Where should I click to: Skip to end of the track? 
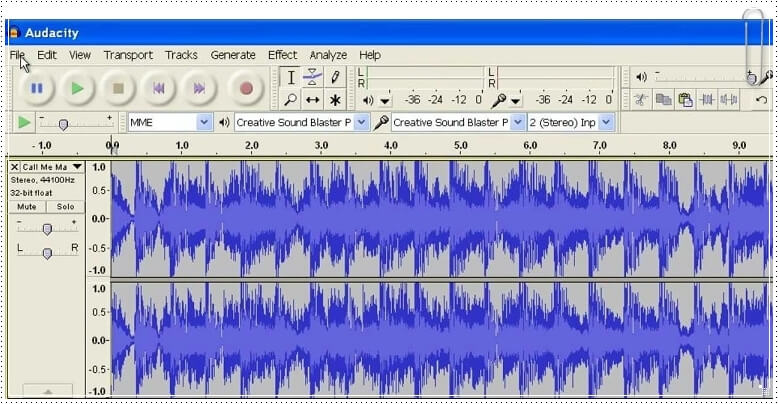click(199, 88)
